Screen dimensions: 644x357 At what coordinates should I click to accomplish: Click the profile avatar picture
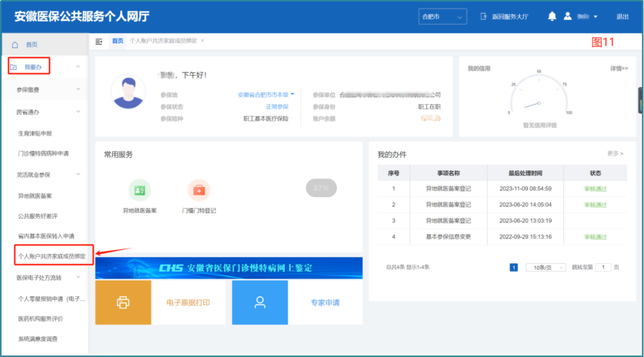pos(128,92)
